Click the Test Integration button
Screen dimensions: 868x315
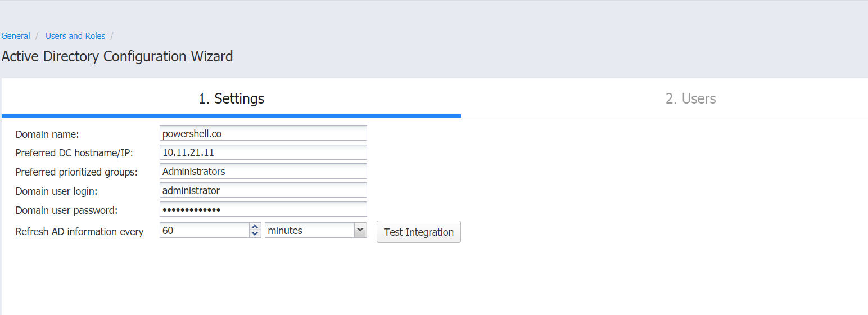[419, 232]
